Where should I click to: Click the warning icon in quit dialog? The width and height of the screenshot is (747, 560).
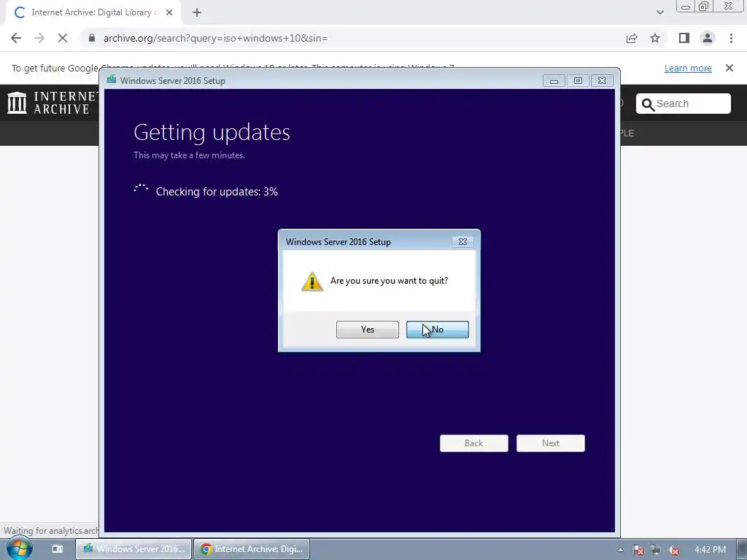click(x=312, y=281)
